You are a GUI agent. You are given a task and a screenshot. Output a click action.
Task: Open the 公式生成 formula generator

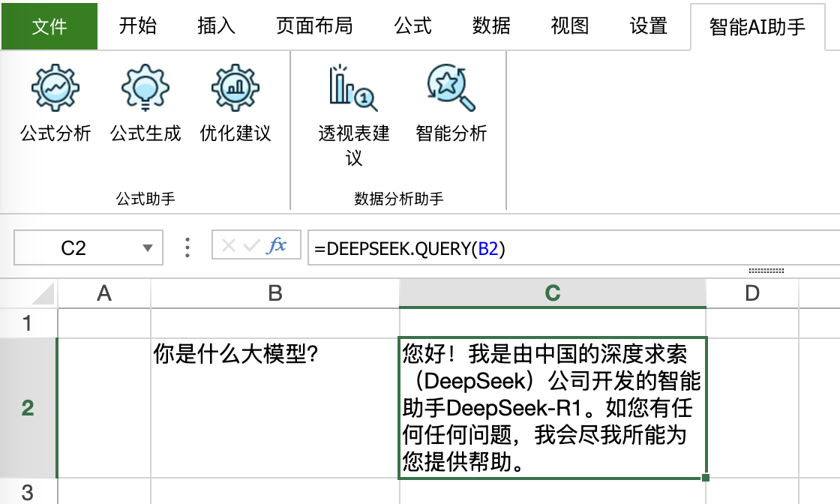(x=144, y=105)
